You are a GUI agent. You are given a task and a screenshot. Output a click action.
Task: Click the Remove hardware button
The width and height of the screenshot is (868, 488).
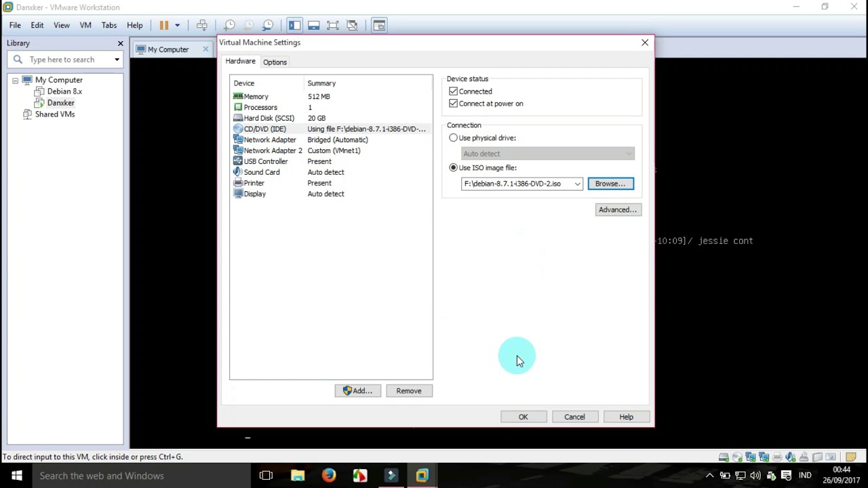pos(409,390)
